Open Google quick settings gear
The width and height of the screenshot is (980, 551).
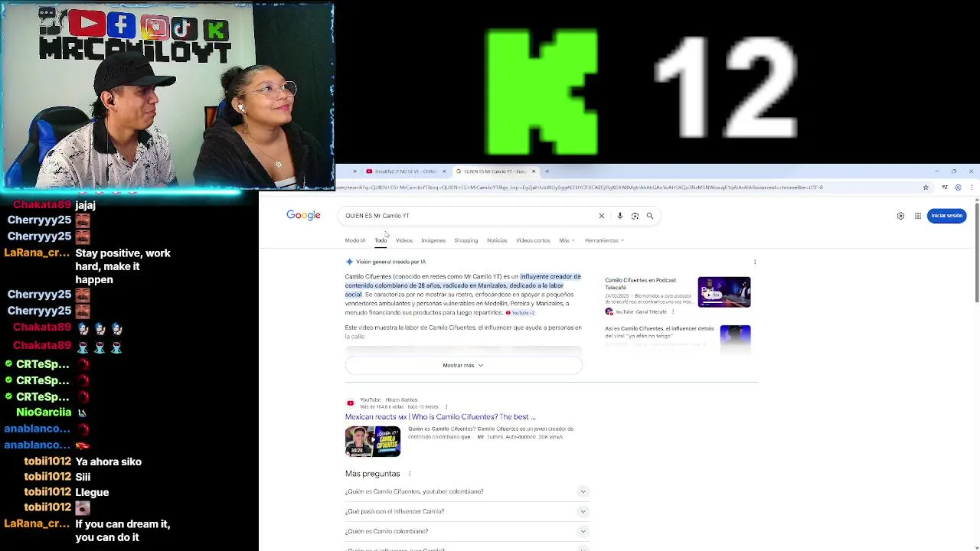[x=900, y=216]
